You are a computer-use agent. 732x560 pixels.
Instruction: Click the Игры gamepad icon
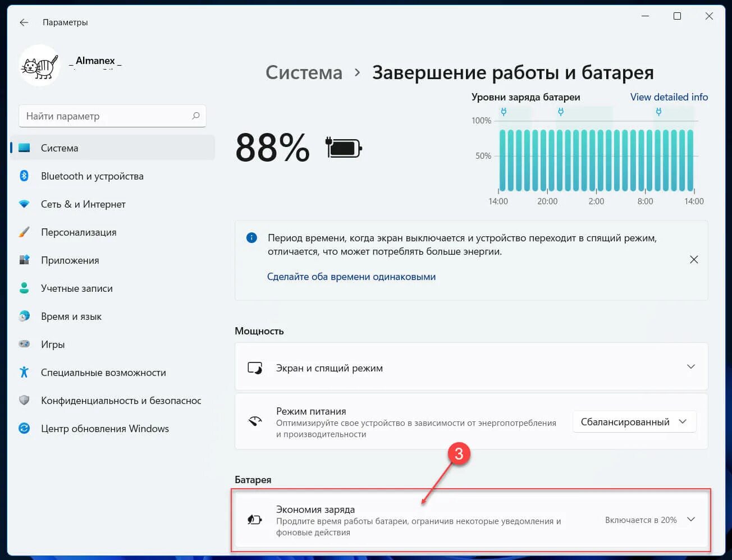24,344
